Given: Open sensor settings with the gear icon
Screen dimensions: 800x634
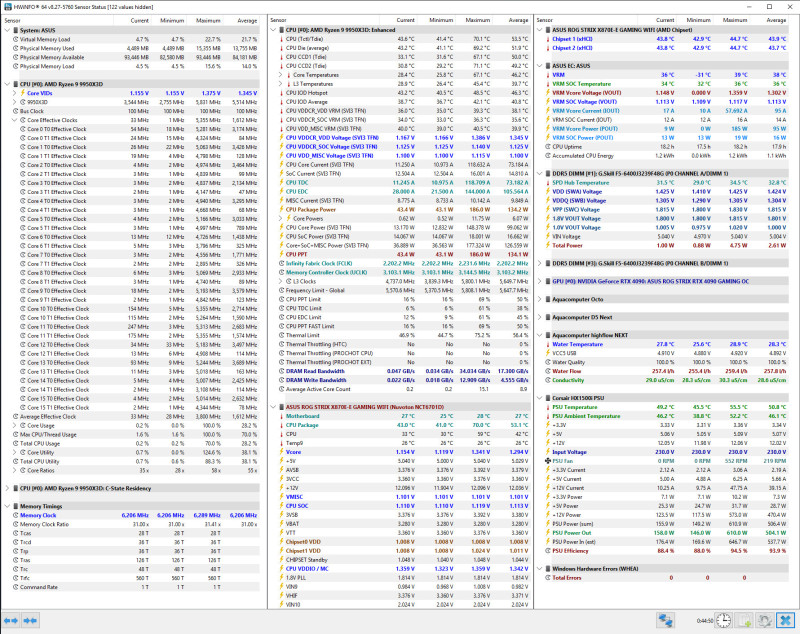Looking at the screenshot, I should [765, 621].
